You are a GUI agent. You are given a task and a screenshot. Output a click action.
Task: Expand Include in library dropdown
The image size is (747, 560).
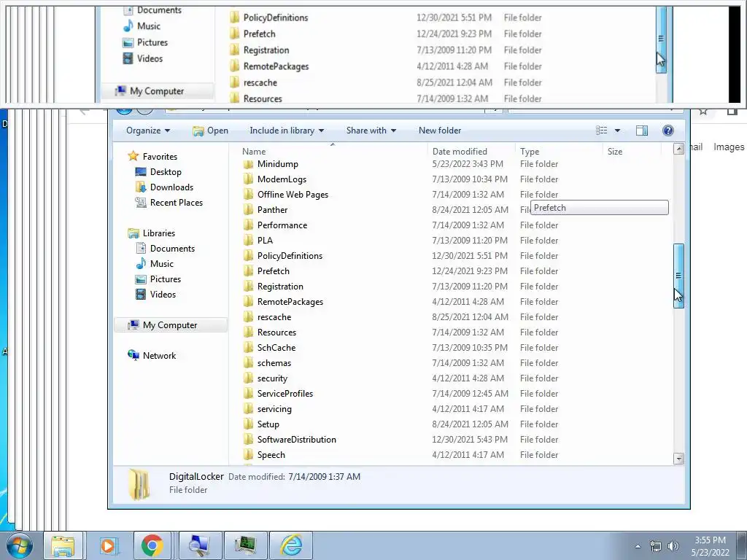[286, 131]
